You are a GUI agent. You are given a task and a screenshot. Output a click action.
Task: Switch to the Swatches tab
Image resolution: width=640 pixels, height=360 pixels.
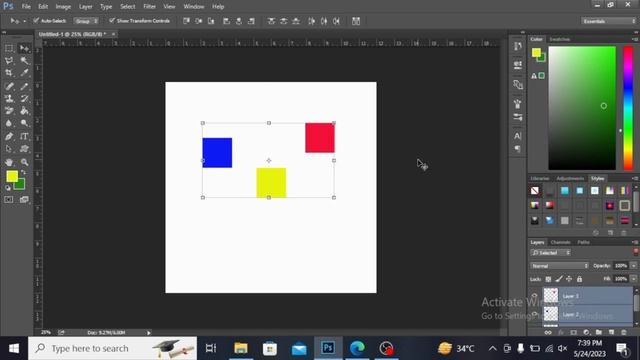pyautogui.click(x=560, y=39)
